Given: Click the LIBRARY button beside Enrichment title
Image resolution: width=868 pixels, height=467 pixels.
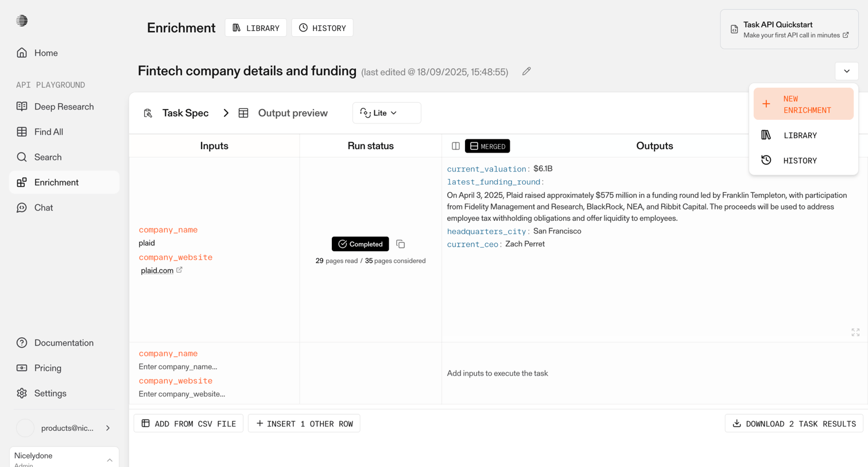Looking at the screenshot, I should coord(255,28).
